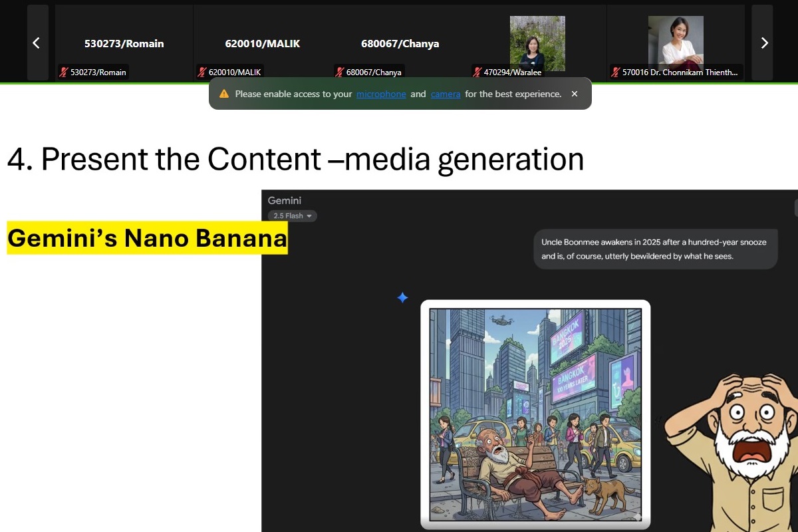Click the yellow warning triangle in the banner

pos(224,94)
